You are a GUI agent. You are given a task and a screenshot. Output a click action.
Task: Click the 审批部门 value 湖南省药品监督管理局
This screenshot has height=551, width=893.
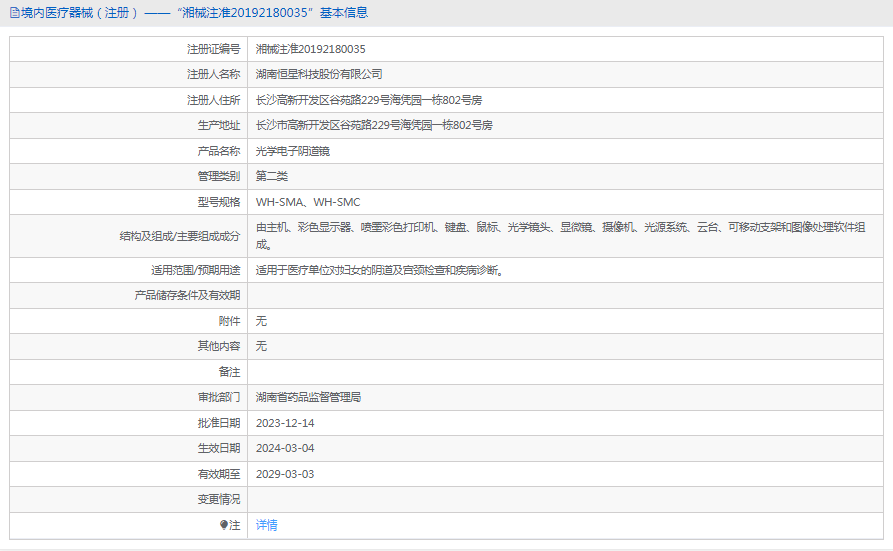pyautogui.click(x=308, y=397)
